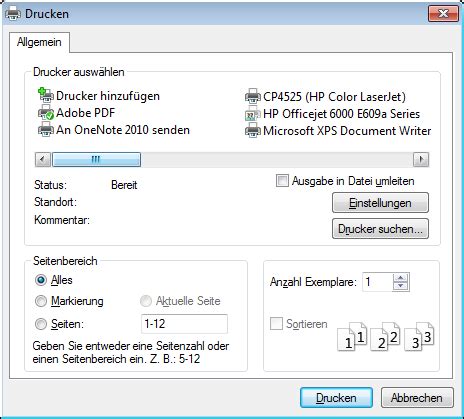The height and width of the screenshot is (419, 464).
Task: Select HP Officejet 6000 E609a Series icon
Action: (x=253, y=114)
